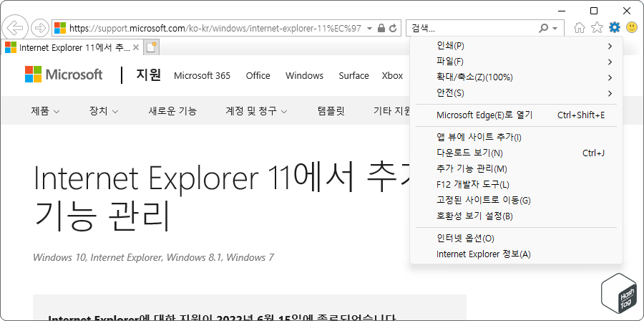Viewport: 644px width, 321px height.
Task: Select 앱 뷰에 사이트 추가(I)
Action: tap(516, 138)
